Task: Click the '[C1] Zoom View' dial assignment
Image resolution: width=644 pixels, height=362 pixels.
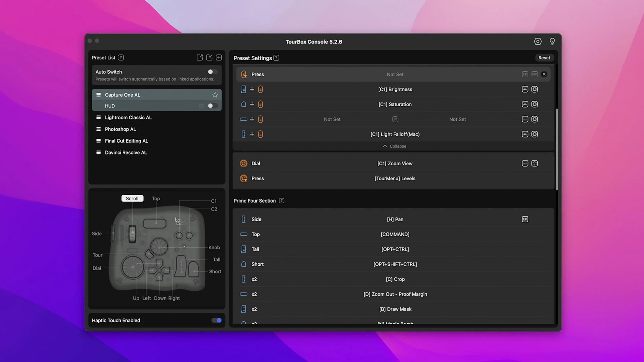Action: pyautogui.click(x=395, y=163)
